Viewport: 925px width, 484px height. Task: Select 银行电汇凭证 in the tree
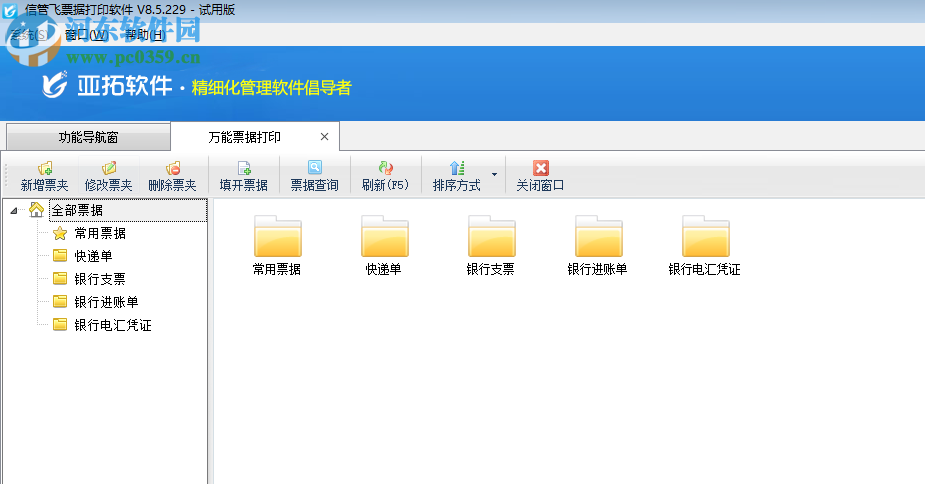point(113,325)
